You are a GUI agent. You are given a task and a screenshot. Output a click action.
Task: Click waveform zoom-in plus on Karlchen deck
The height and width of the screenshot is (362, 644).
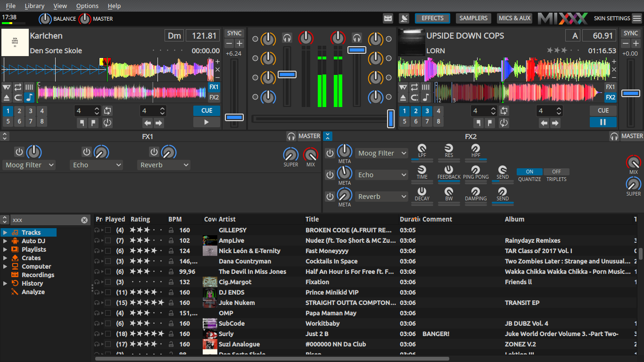[x=217, y=62]
